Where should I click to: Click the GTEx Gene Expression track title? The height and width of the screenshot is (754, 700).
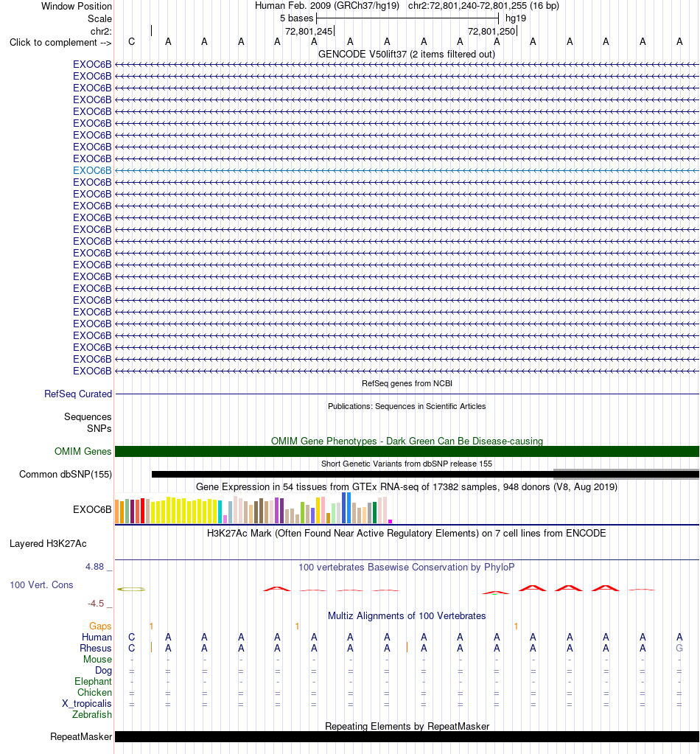click(x=407, y=487)
